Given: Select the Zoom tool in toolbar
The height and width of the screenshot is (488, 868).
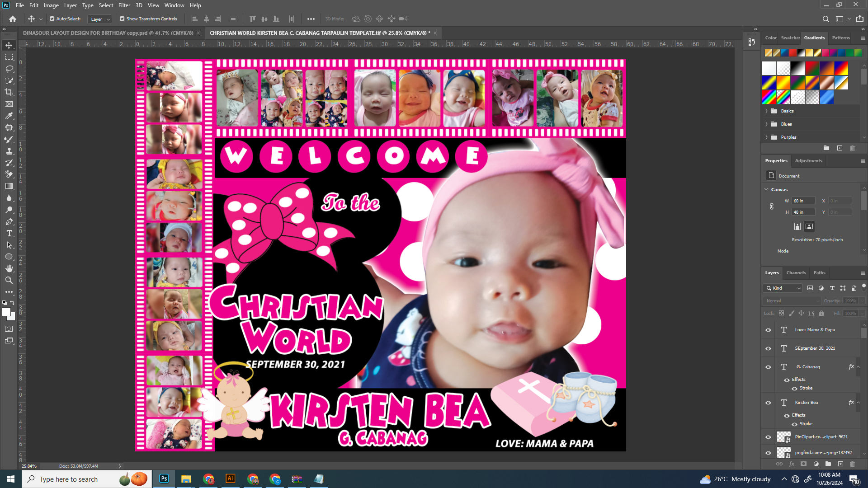Looking at the screenshot, I should [9, 280].
